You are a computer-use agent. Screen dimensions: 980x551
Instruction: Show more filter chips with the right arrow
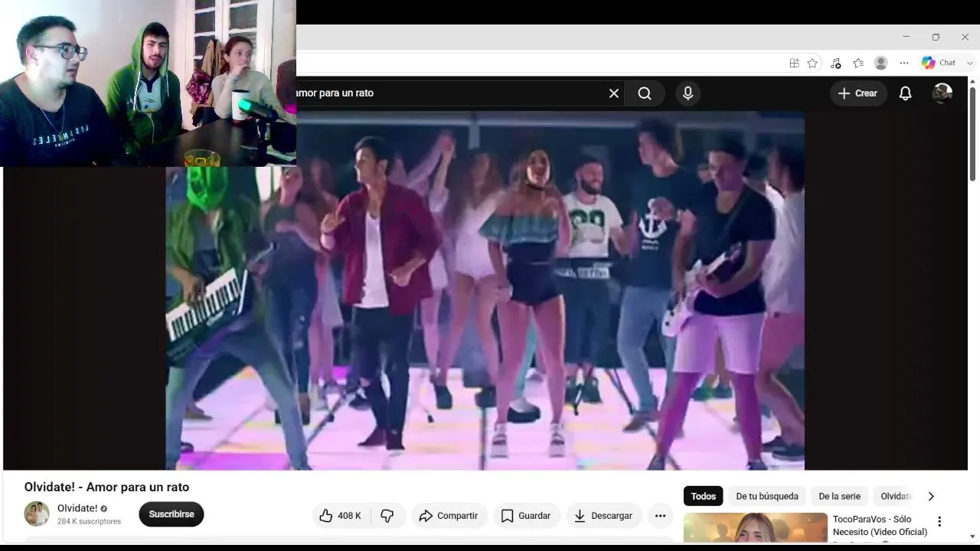[x=931, y=497]
